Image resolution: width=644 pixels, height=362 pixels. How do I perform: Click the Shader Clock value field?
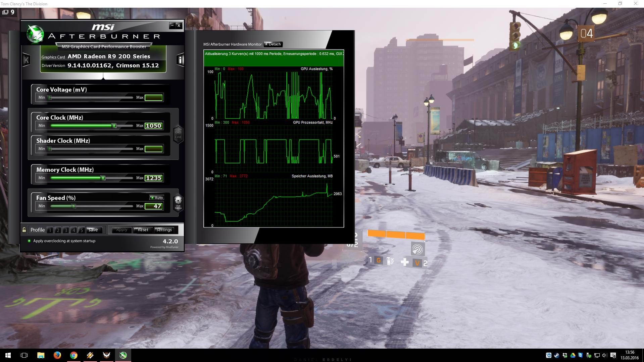tap(154, 149)
